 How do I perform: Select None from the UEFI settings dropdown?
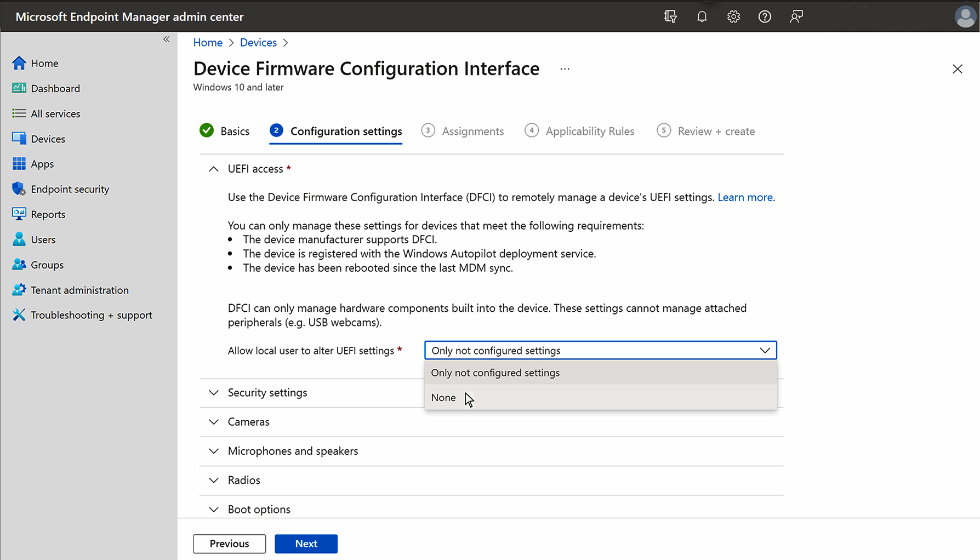tap(443, 397)
